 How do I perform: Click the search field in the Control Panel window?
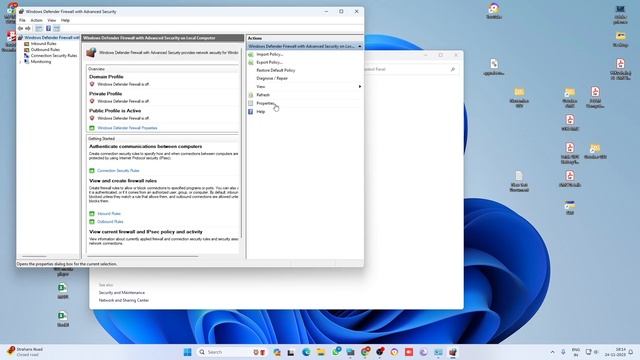[x=410, y=69]
